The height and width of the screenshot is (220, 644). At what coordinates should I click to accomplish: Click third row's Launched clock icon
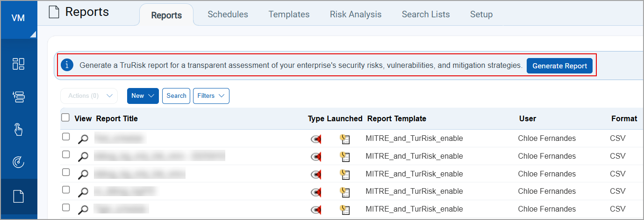coord(345,175)
